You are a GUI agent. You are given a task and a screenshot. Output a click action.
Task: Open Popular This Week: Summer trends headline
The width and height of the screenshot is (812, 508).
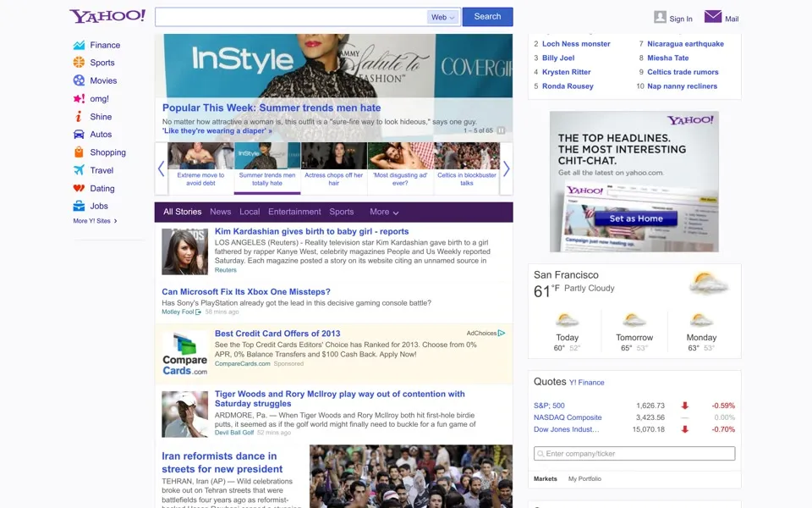pyautogui.click(x=272, y=108)
